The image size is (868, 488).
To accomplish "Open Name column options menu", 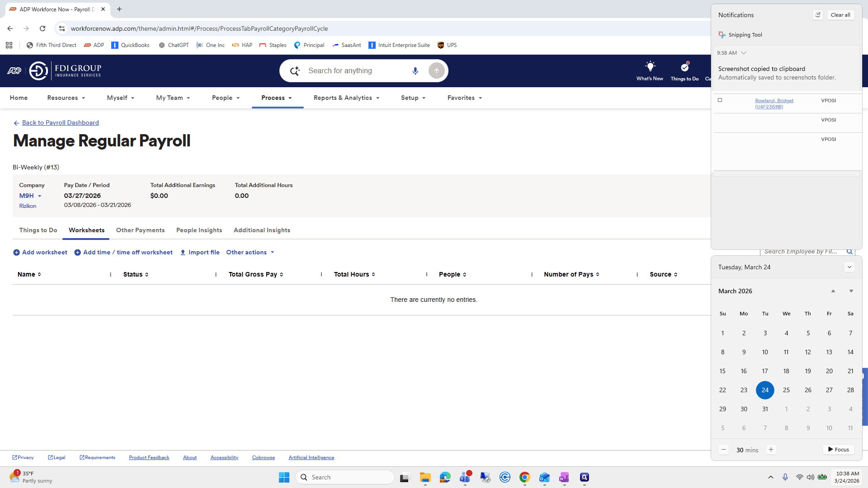I will tap(111, 275).
